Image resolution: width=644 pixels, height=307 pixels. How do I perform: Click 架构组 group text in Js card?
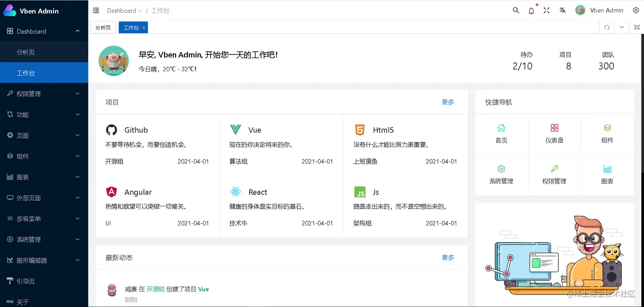(x=362, y=223)
